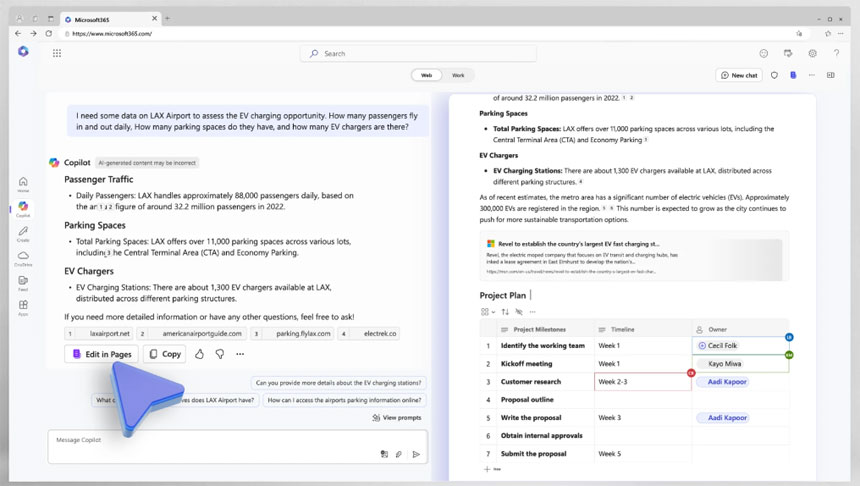Give thumbs down to Copilot response
Screen dimensions: 860x486
click(220, 354)
